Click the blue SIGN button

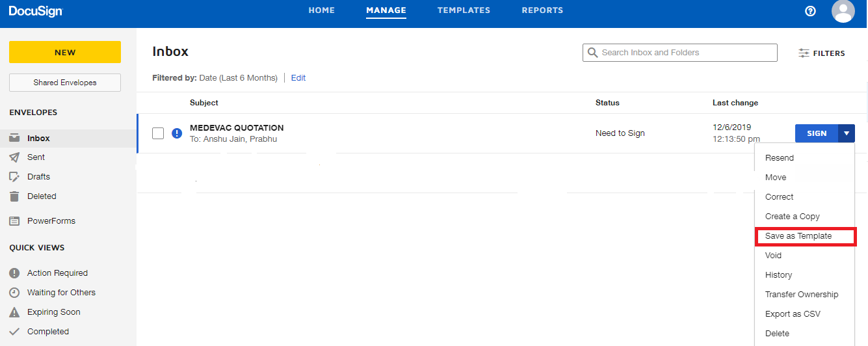[817, 133]
